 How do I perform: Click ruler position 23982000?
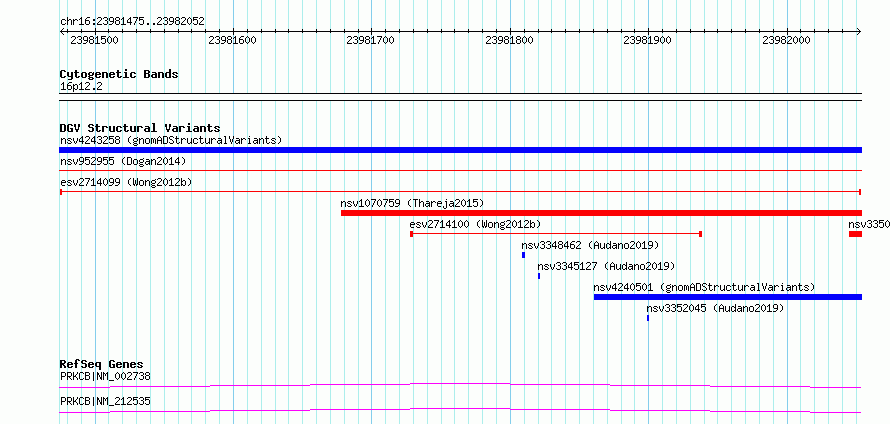pos(786,40)
